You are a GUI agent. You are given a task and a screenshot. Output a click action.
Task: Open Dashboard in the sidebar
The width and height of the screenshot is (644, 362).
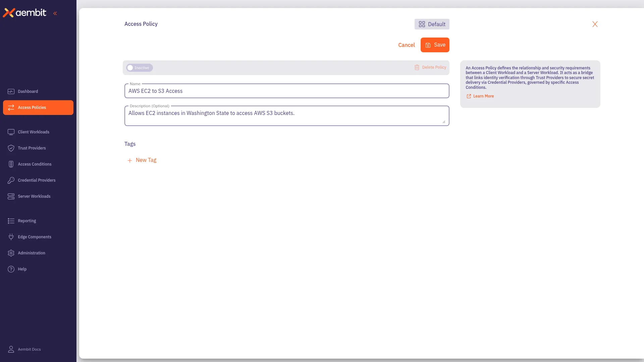(x=38, y=92)
